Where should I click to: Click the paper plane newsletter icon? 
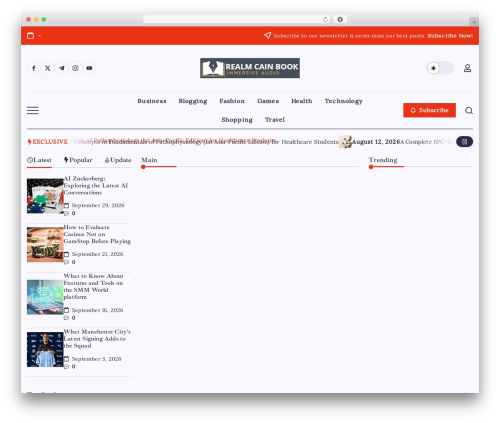pyautogui.click(x=267, y=35)
